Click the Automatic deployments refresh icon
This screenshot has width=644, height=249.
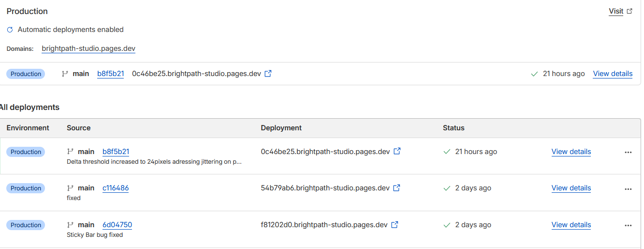point(10,30)
